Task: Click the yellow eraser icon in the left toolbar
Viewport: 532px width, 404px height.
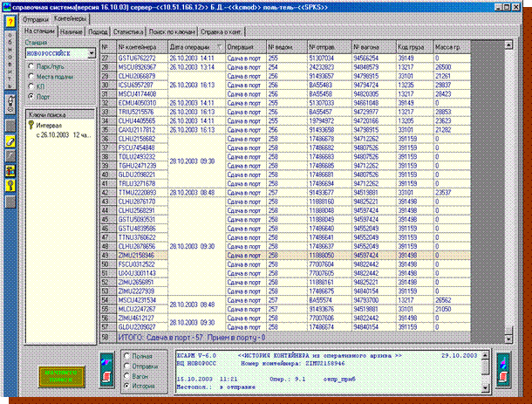Action: tap(10, 141)
